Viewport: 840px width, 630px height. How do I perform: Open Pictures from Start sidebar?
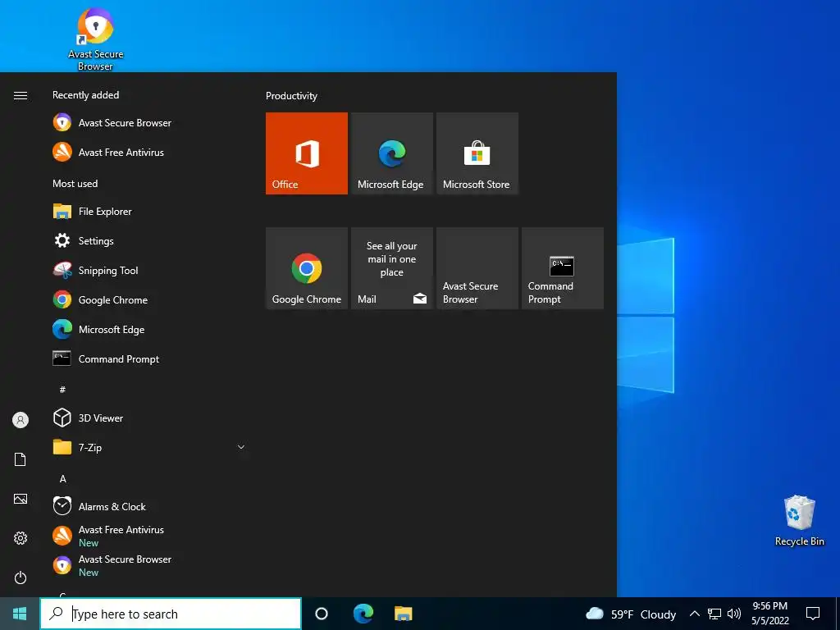tap(21, 499)
